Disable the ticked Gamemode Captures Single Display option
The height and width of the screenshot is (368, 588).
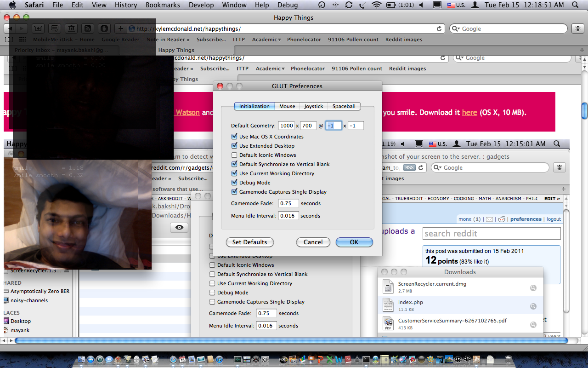pyautogui.click(x=235, y=192)
